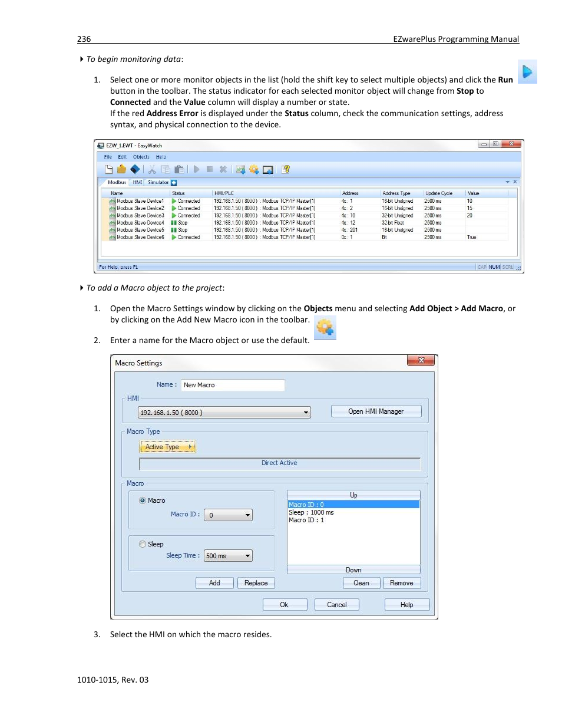Screen dimensions: 562x728
Task: Click the Add New Monitor icon in toolbar
Action: [x=240, y=170]
